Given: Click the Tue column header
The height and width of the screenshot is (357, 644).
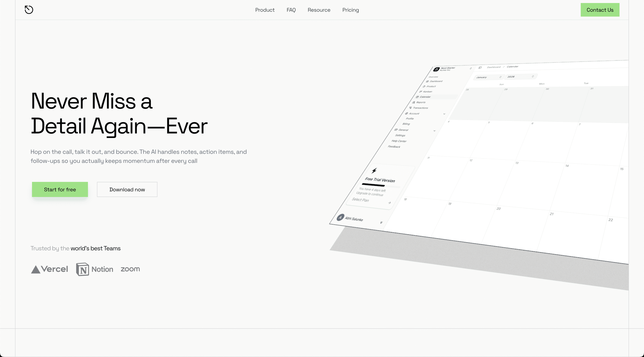Looking at the screenshot, I should (x=586, y=83).
